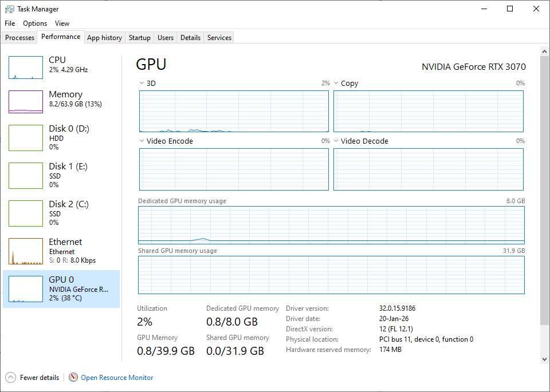550x392 pixels.
Task: Select the CPU usage graph thumbnail
Action: (26, 68)
